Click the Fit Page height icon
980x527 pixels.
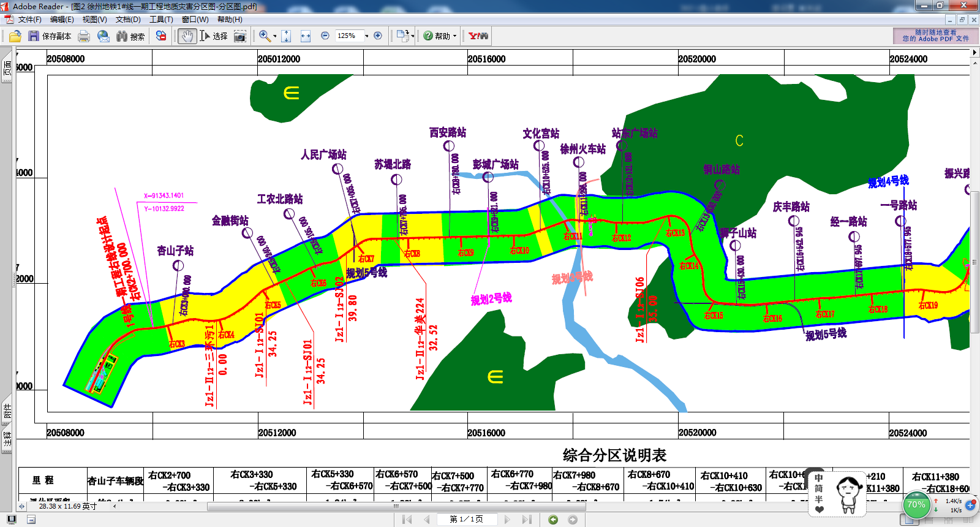tap(286, 36)
